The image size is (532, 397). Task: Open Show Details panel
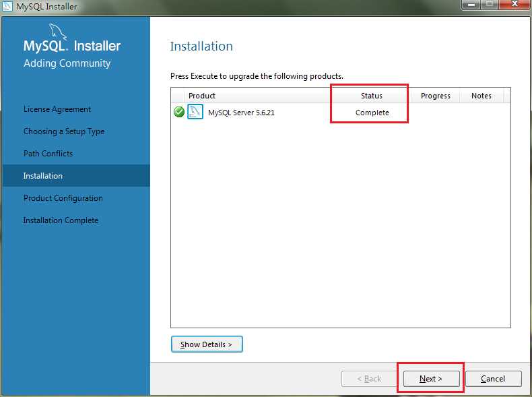pos(207,344)
